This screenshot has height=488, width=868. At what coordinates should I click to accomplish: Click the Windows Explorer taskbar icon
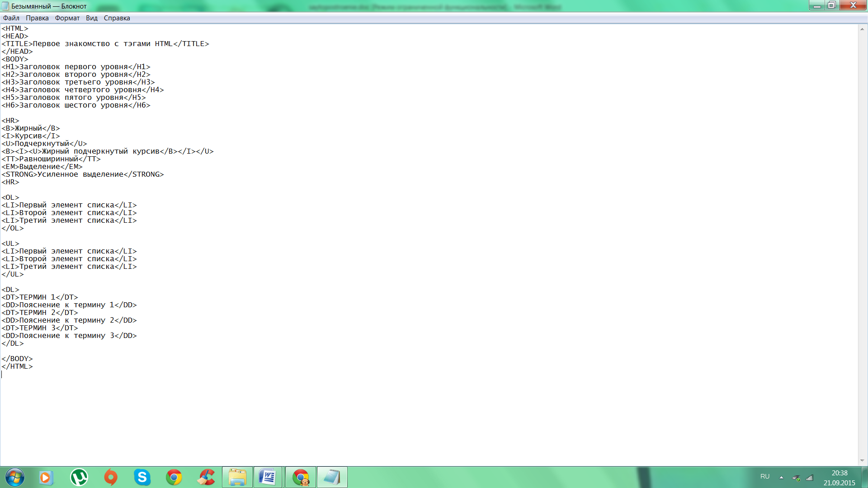[x=237, y=477]
